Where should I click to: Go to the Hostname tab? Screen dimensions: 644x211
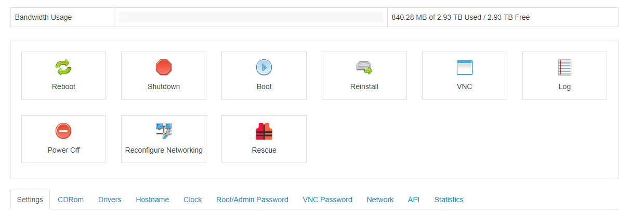(x=152, y=200)
